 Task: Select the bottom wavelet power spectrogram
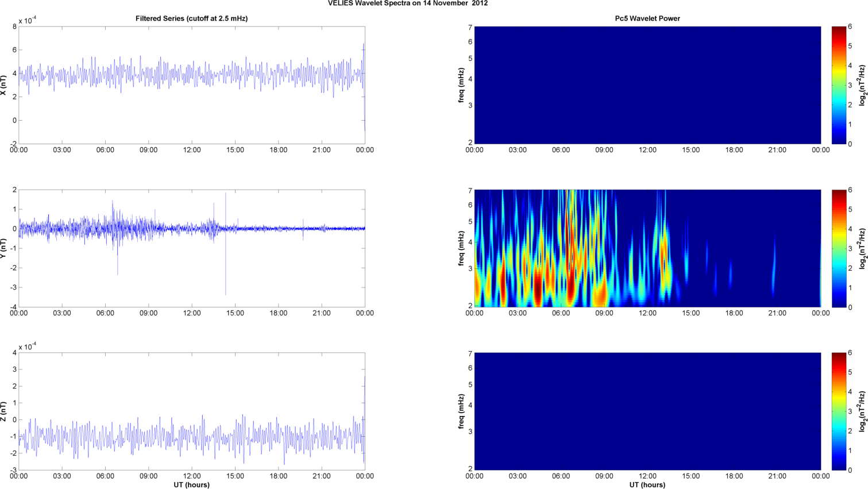click(647, 411)
